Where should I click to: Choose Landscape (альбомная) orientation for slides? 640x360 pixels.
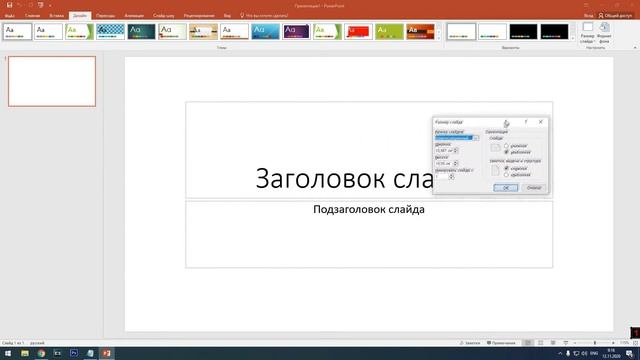point(506,152)
